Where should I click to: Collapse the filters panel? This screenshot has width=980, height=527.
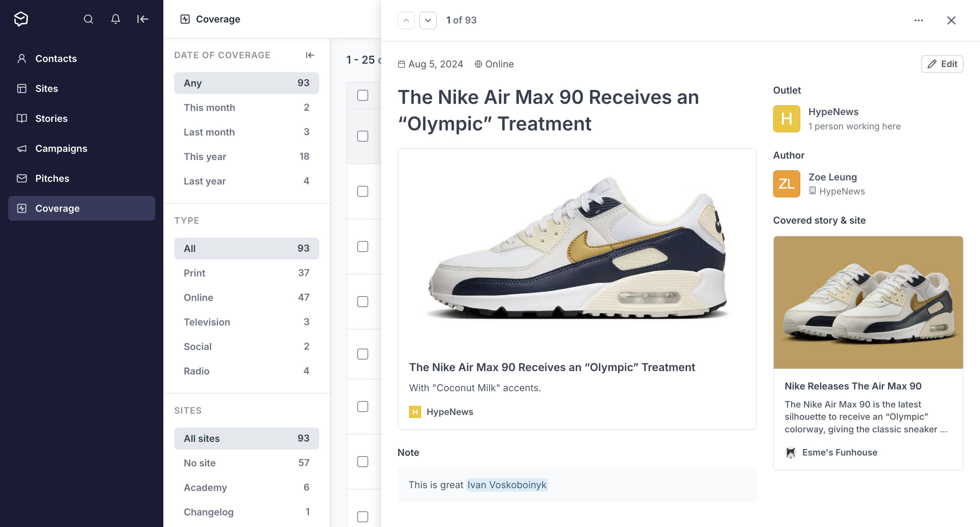(x=310, y=55)
